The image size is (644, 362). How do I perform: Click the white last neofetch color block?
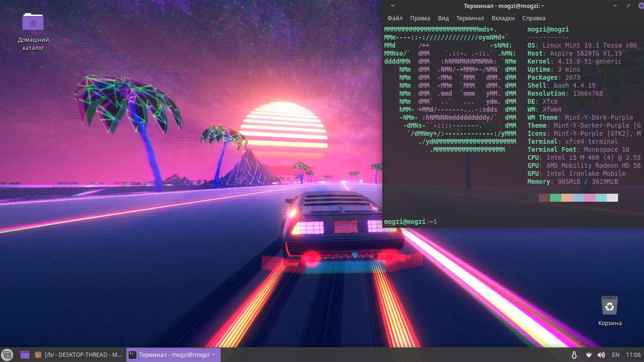(612, 197)
